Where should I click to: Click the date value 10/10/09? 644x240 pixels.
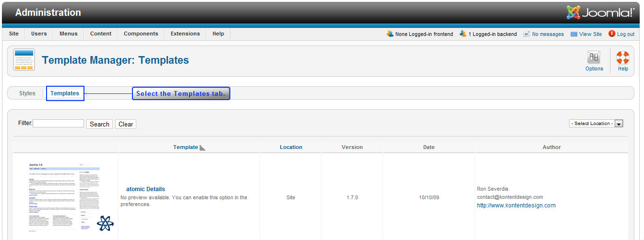pos(429,197)
